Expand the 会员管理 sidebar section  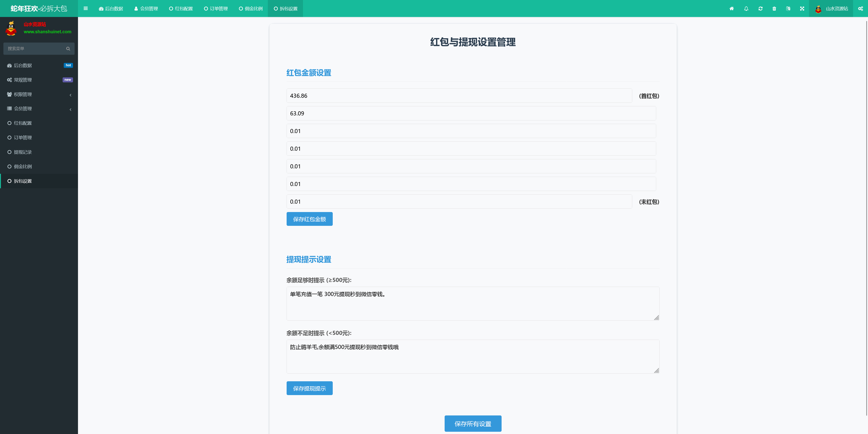[x=39, y=109]
